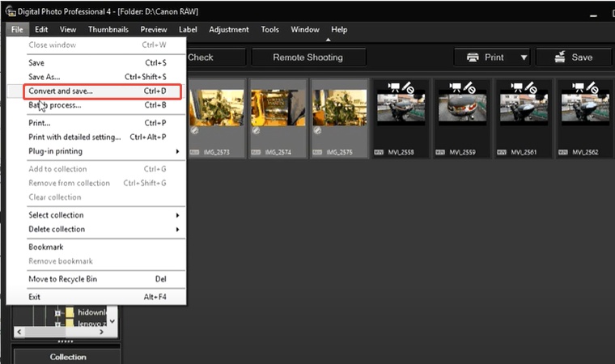The width and height of the screenshot is (615, 364).
Task: Click the folder tree's left scroll arrow
Action: 19,332
